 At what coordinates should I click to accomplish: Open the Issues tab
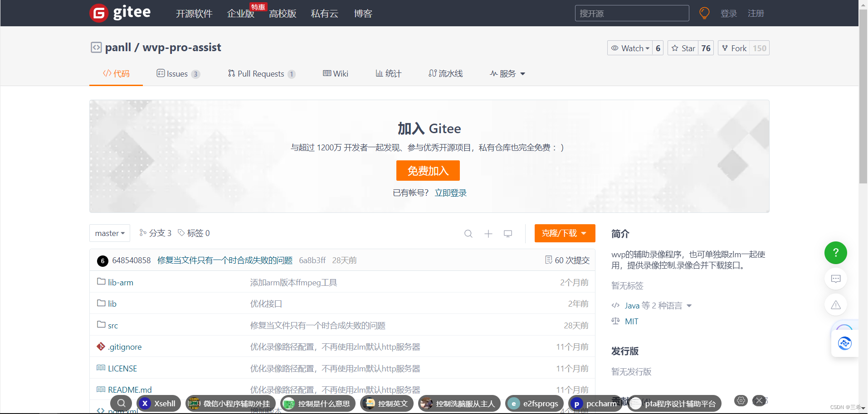click(x=177, y=73)
